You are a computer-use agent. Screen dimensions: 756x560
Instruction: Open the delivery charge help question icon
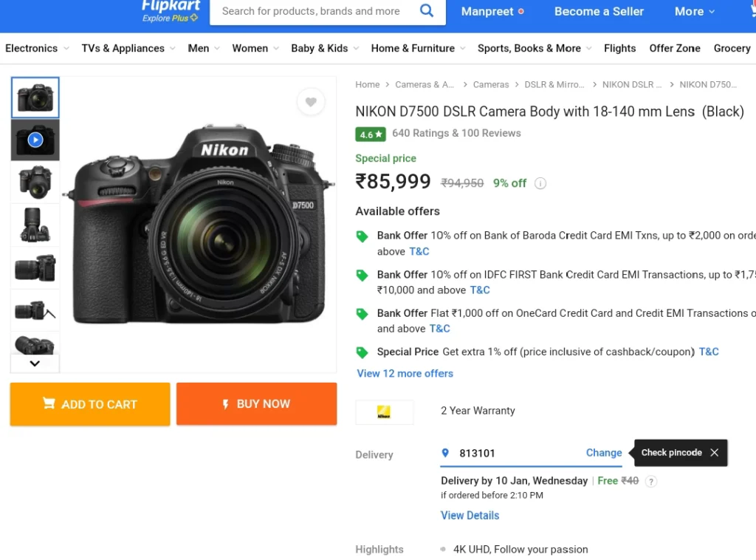651,482
